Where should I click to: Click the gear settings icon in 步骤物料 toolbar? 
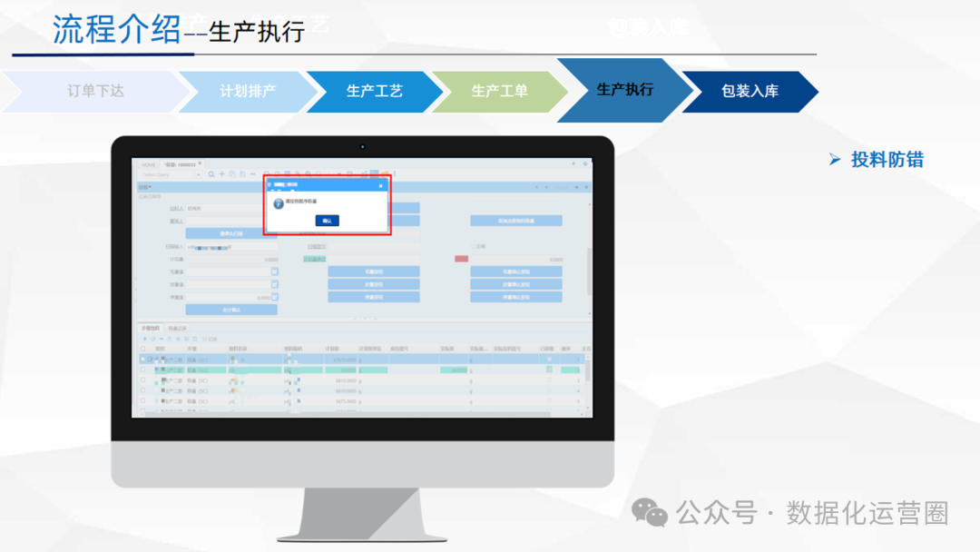coord(178,339)
